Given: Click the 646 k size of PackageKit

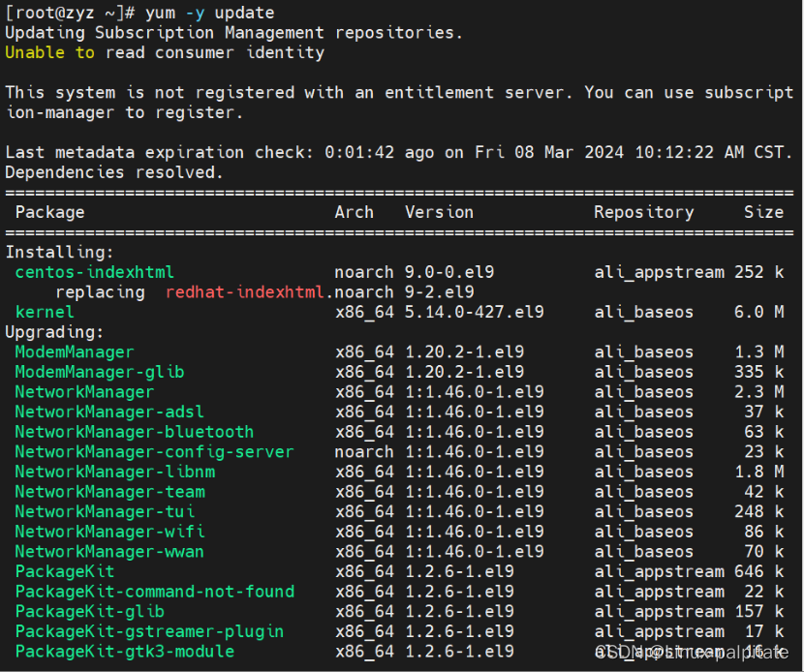Looking at the screenshot, I should tap(758, 572).
